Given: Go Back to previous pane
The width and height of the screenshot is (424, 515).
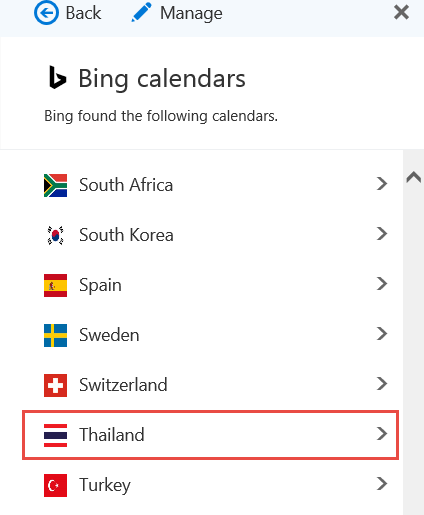Looking at the screenshot, I should [68, 13].
